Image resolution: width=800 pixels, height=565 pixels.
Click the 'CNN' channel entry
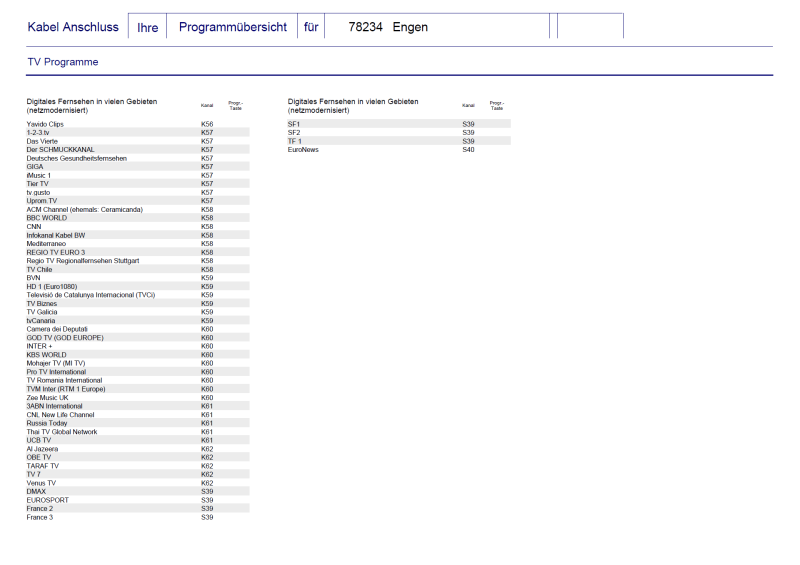[138, 227]
